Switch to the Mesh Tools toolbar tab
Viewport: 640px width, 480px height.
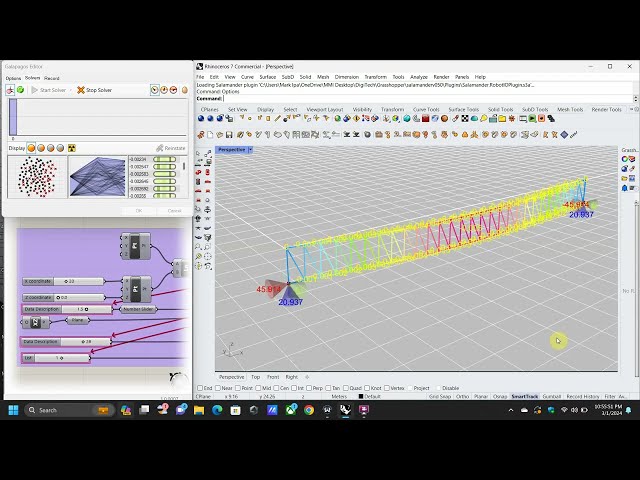point(570,109)
